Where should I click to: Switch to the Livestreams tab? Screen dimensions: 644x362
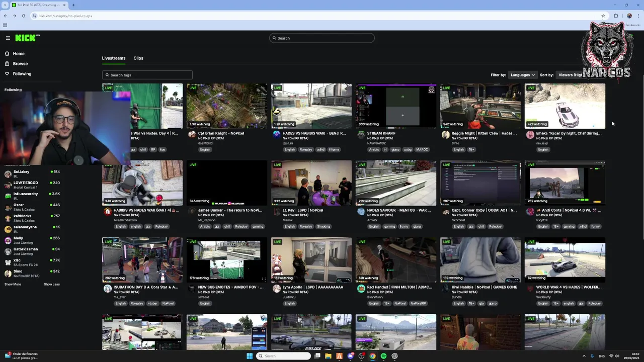[114, 58]
